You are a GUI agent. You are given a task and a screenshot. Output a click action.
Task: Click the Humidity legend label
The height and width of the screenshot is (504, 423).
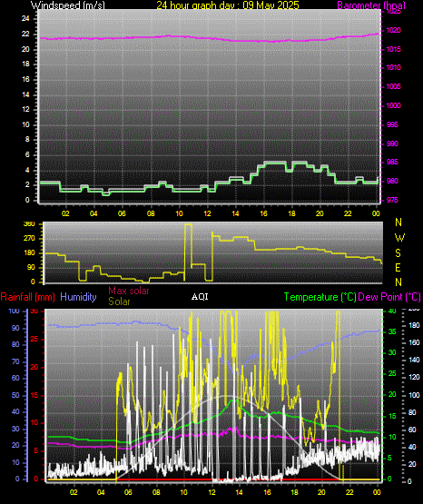(78, 297)
